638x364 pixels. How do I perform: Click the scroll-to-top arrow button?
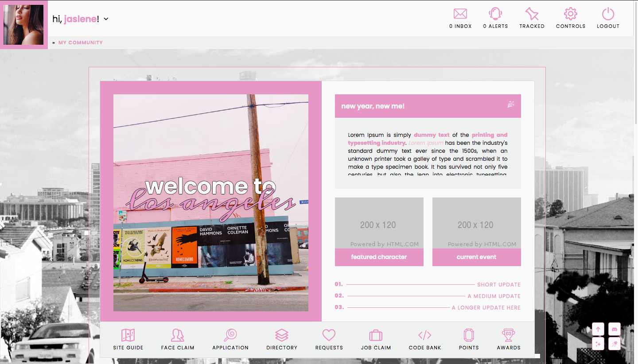[x=598, y=329]
